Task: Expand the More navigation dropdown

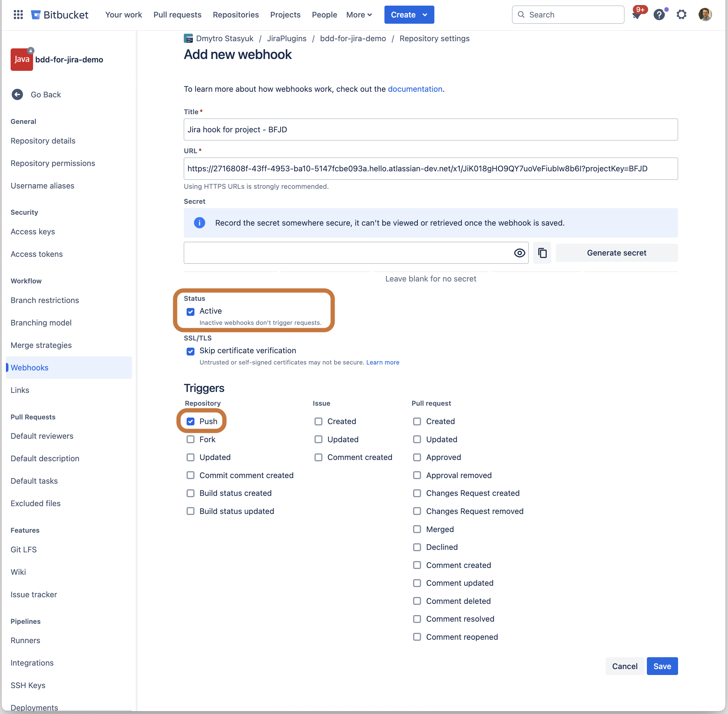Action: point(359,15)
